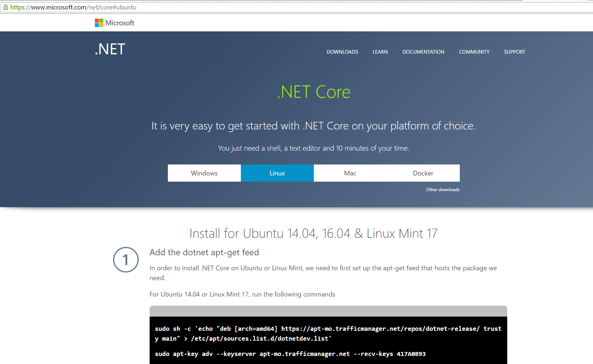This screenshot has height=364, width=593.
Task: Click the browser address bar URL
Action: (x=73, y=7)
